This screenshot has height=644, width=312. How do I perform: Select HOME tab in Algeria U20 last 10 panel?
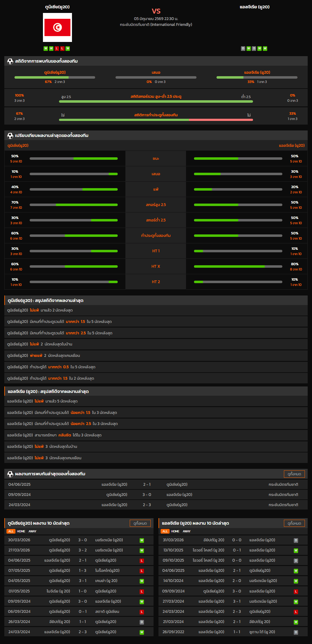click(175, 531)
